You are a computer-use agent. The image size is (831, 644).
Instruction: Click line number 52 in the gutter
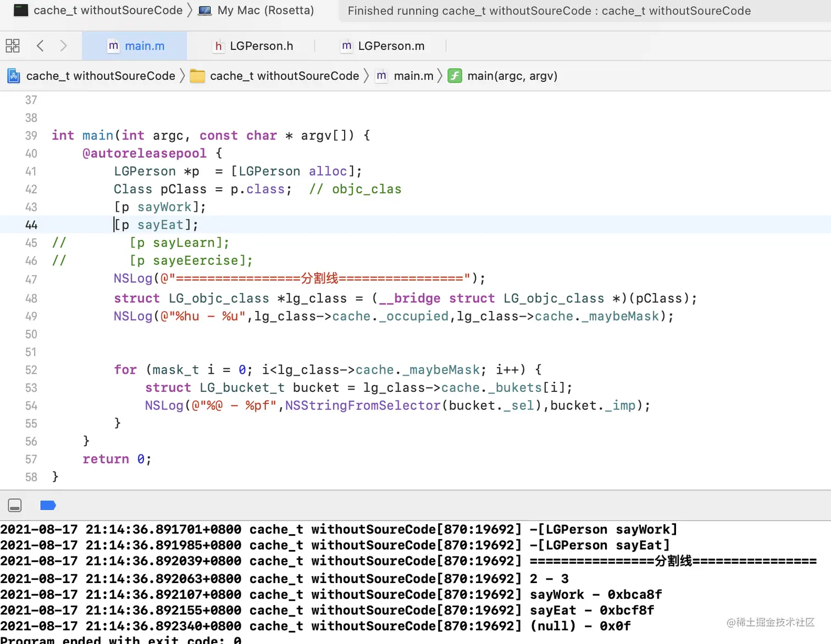point(31,370)
